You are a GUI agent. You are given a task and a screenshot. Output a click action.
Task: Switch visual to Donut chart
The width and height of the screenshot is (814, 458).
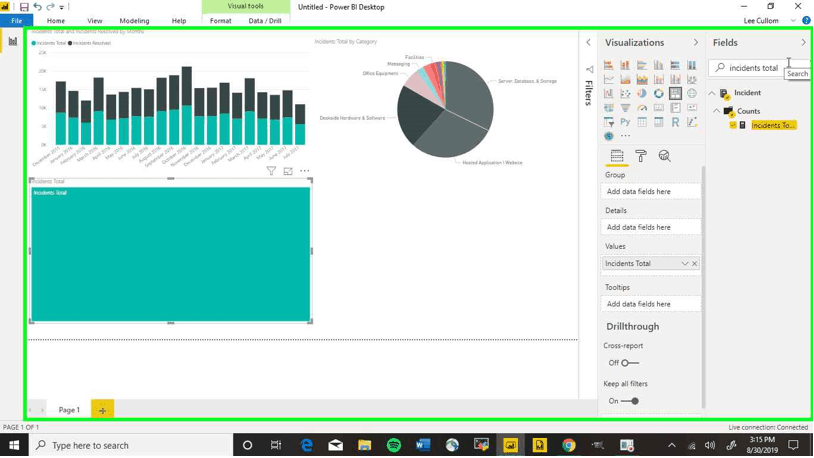(658, 93)
